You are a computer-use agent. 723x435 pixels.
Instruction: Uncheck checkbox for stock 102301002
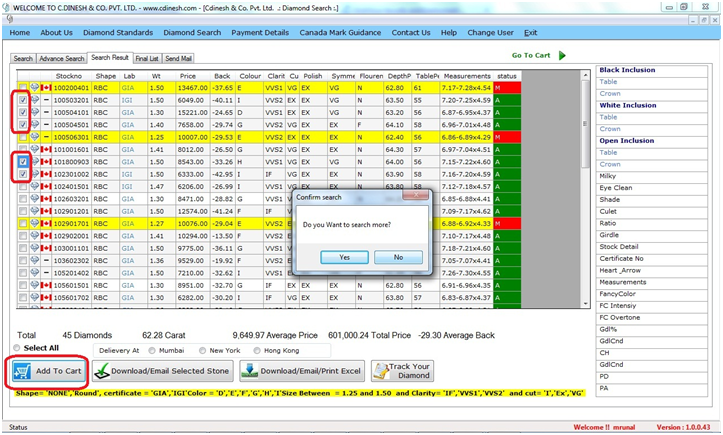pos(23,174)
